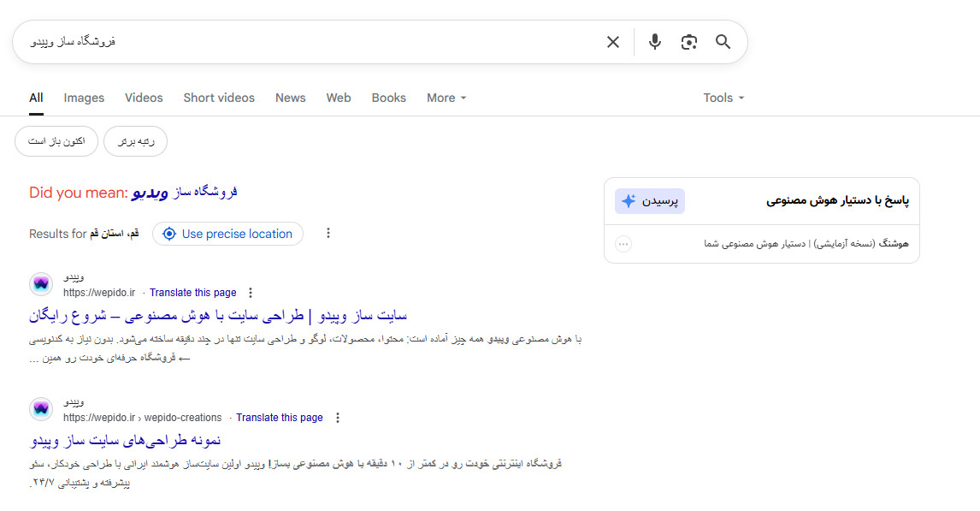
Task: Open the three-dot menu on the wepido.ir result
Action: pos(251,292)
